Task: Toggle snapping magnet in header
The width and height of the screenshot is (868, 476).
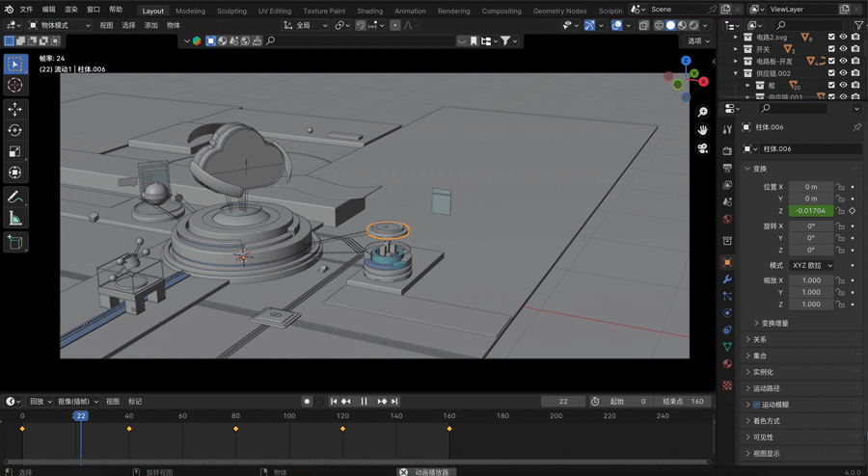Action: tap(361, 25)
